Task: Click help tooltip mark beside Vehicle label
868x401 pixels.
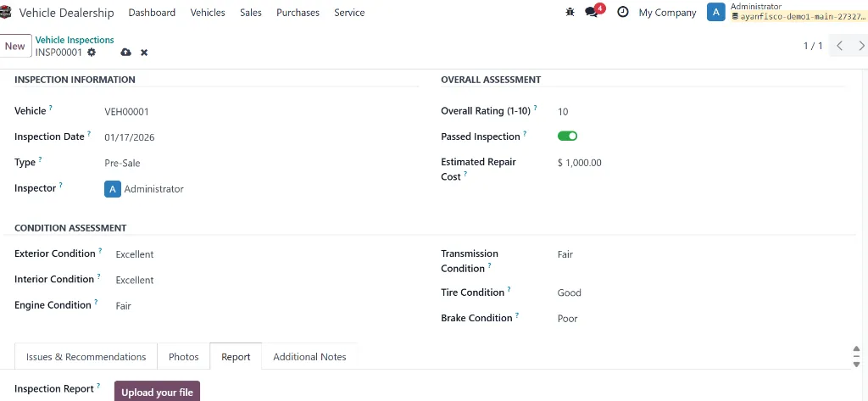Action: click(50, 108)
